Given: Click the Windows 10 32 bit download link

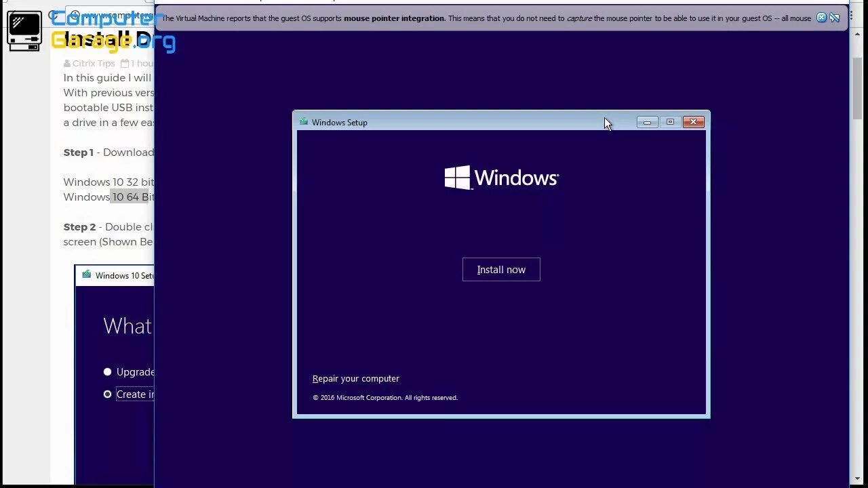Looking at the screenshot, I should coord(109,182).
